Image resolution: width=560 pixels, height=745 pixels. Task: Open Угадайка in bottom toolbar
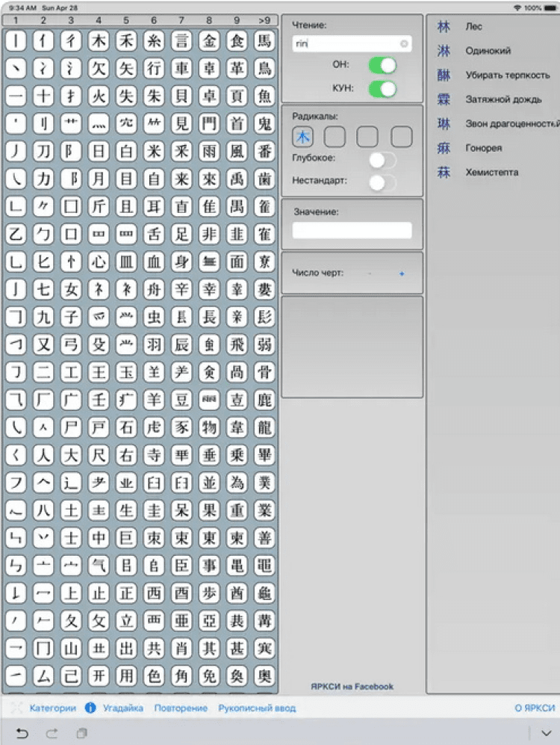pyautogui.click(x=123, y=708)
